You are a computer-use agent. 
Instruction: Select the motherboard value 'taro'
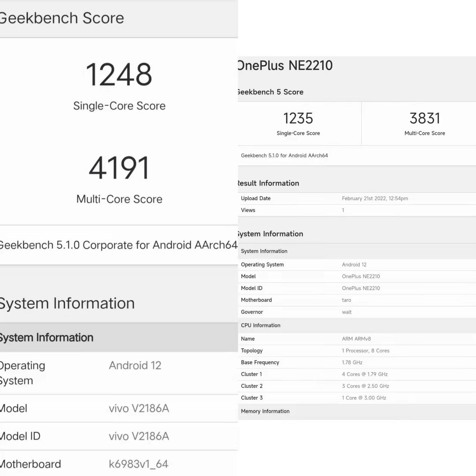[x=347, y=300]
